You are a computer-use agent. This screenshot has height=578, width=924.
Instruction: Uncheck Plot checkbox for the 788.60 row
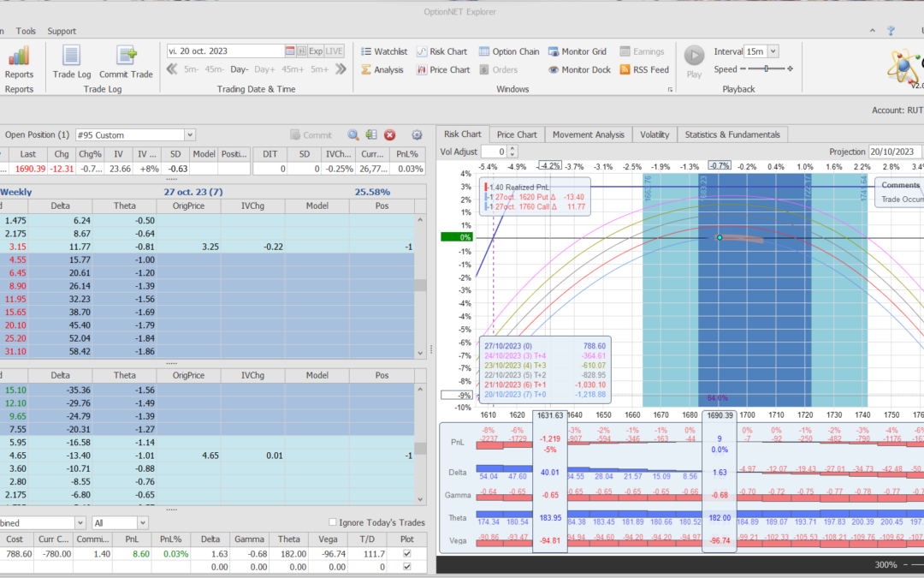406,554
